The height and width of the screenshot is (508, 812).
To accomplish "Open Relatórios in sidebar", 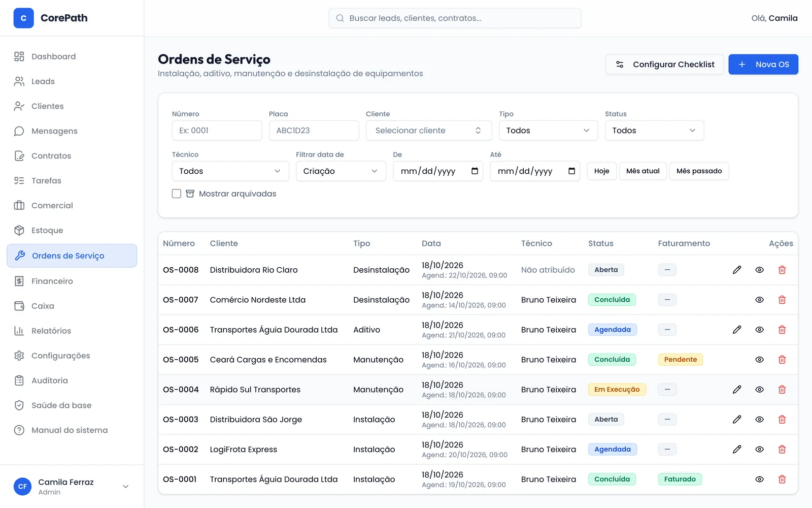I will tap(72, 331).
